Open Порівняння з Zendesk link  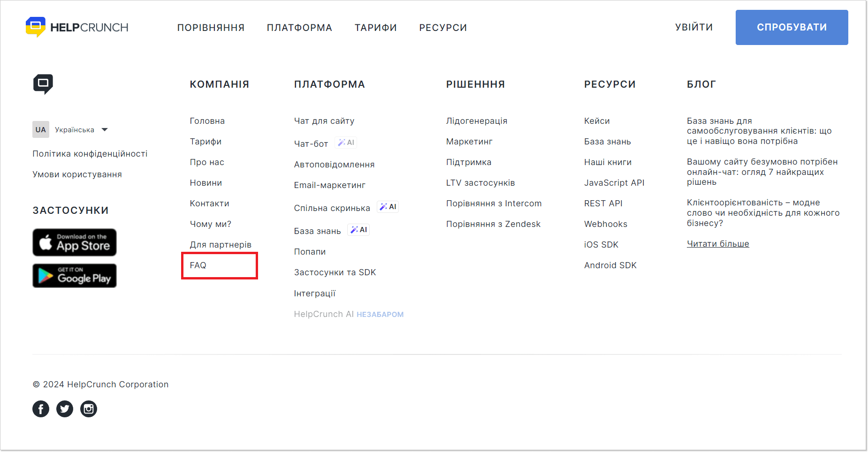point(493,224)
